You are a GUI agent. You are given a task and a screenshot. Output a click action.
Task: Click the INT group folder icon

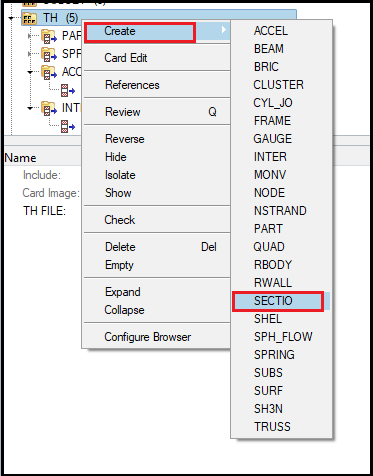tap(49, 108)
